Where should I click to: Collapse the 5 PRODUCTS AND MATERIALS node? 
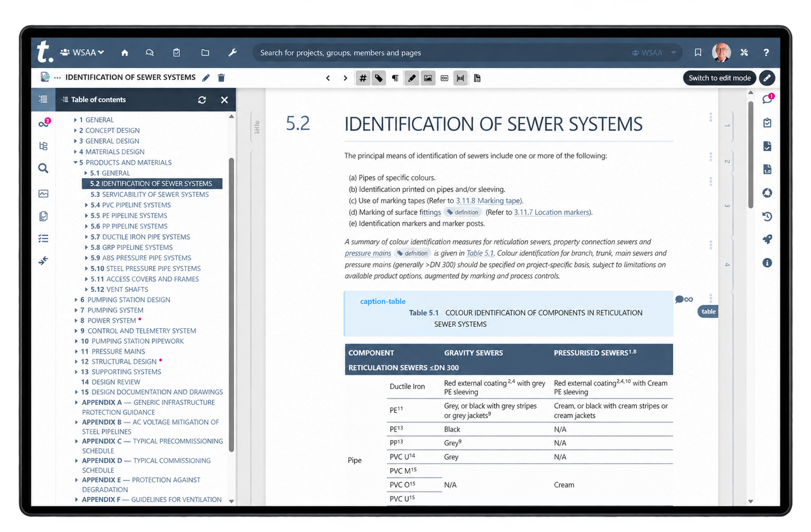click(75, 162)
